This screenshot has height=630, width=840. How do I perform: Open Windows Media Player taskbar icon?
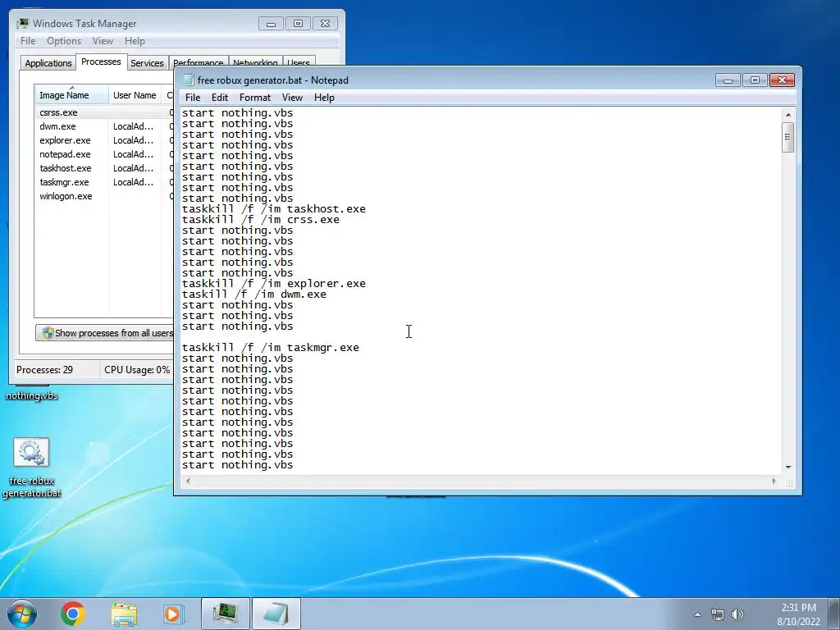pos(174,614)
